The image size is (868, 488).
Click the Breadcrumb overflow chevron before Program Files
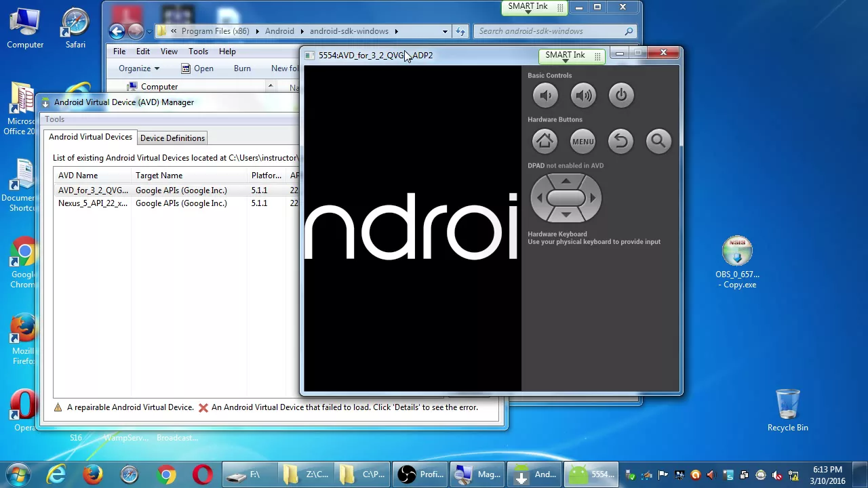click(x=174, y=31)
